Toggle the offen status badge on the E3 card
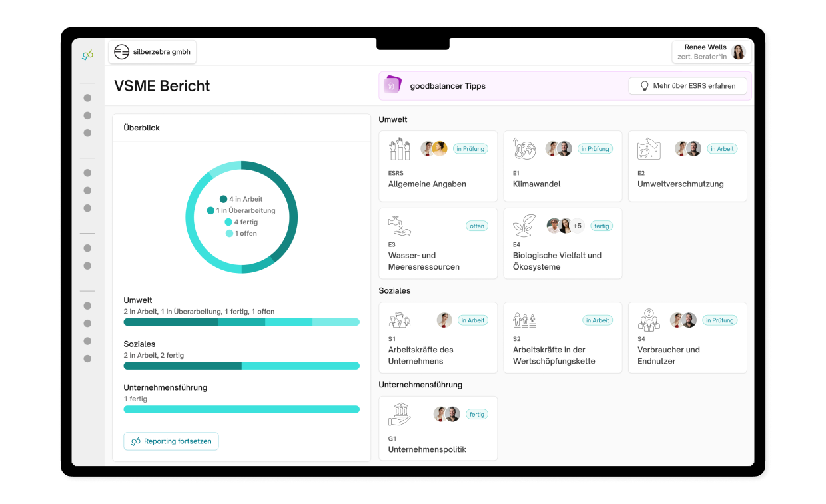826x504 pixels. pos(477,226)
